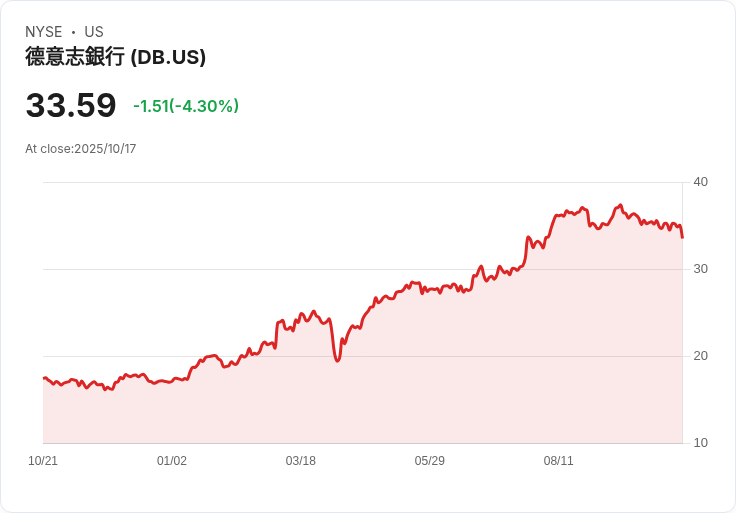Select the 01/02 date axis label
This screenshot has height=513, width=736.
tap(172, 461)
